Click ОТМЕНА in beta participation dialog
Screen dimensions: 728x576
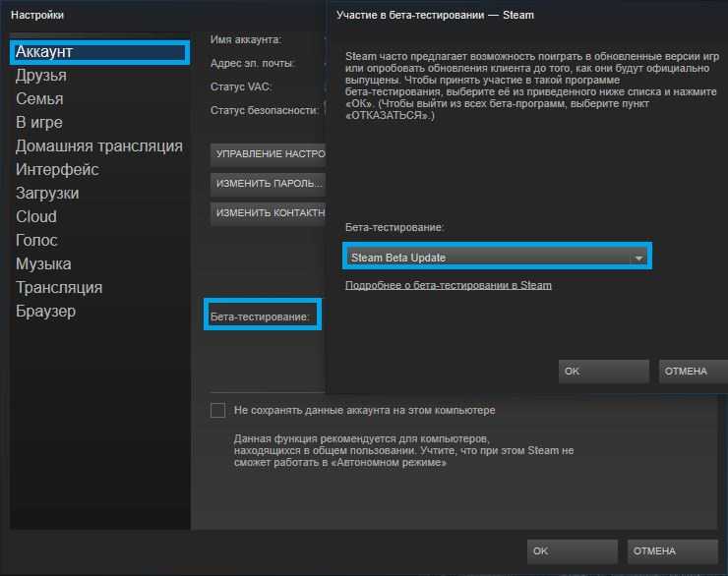(694, 371)
